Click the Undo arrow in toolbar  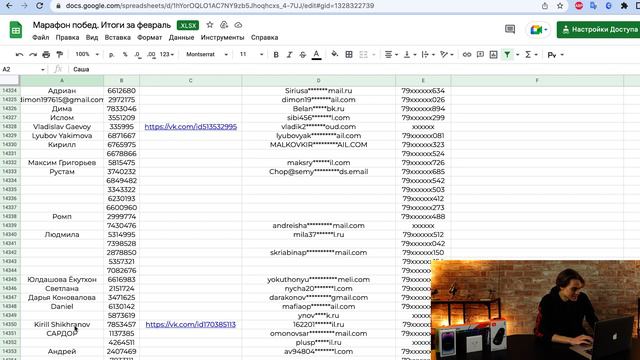[x=19, y=54]
